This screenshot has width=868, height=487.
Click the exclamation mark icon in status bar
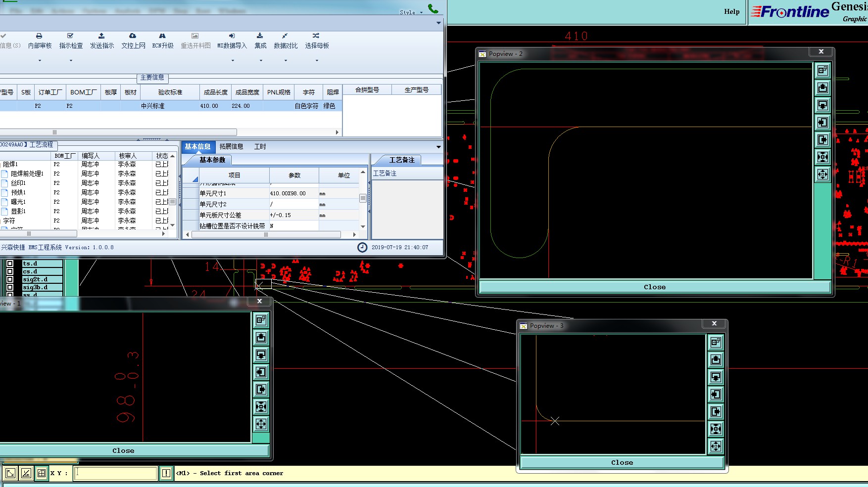pos(166,473)
